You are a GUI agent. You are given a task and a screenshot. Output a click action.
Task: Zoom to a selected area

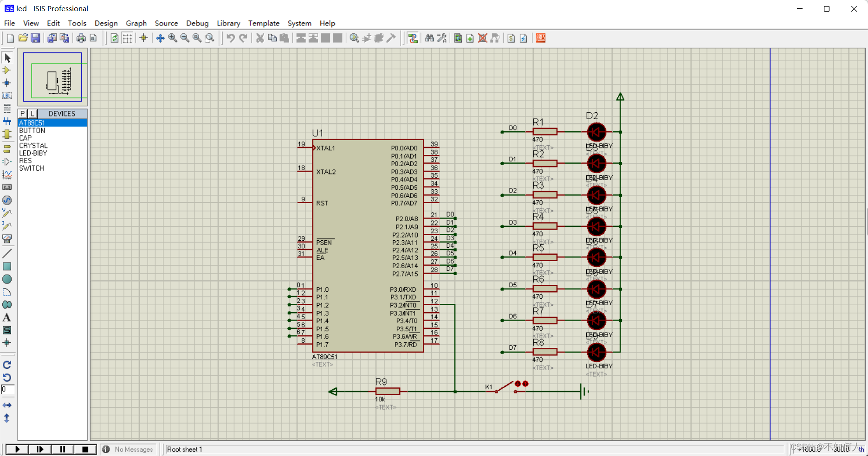click(x=209, y=38)
